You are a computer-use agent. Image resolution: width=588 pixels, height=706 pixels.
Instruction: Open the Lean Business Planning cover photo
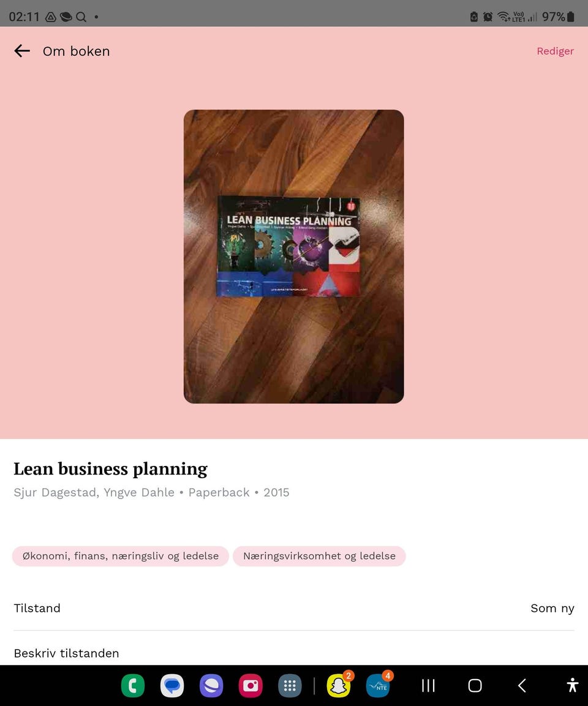coord(293,256)
